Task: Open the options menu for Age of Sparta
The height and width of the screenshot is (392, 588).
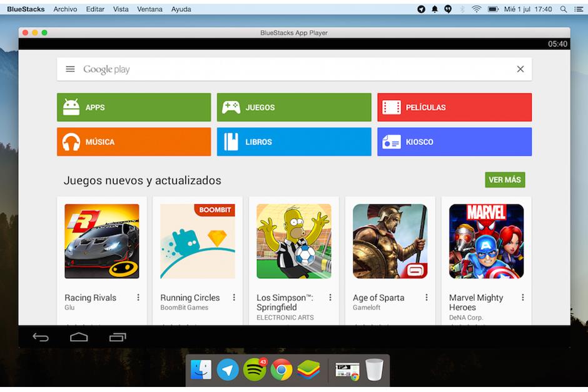Action: [x=426, y=298]
